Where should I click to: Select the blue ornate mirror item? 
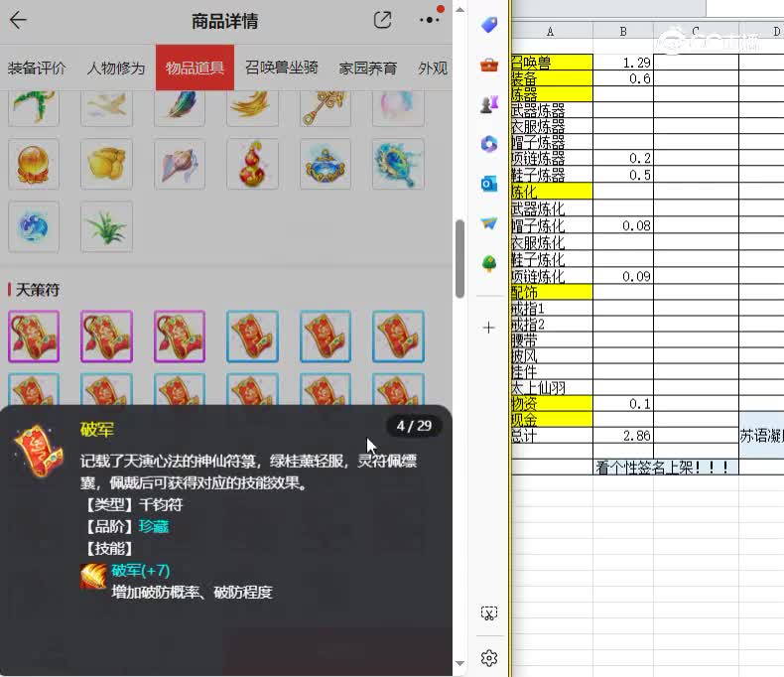click(399, 165)
